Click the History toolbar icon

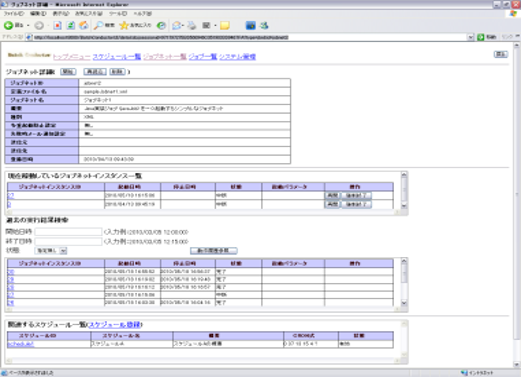tap(161, 25)
